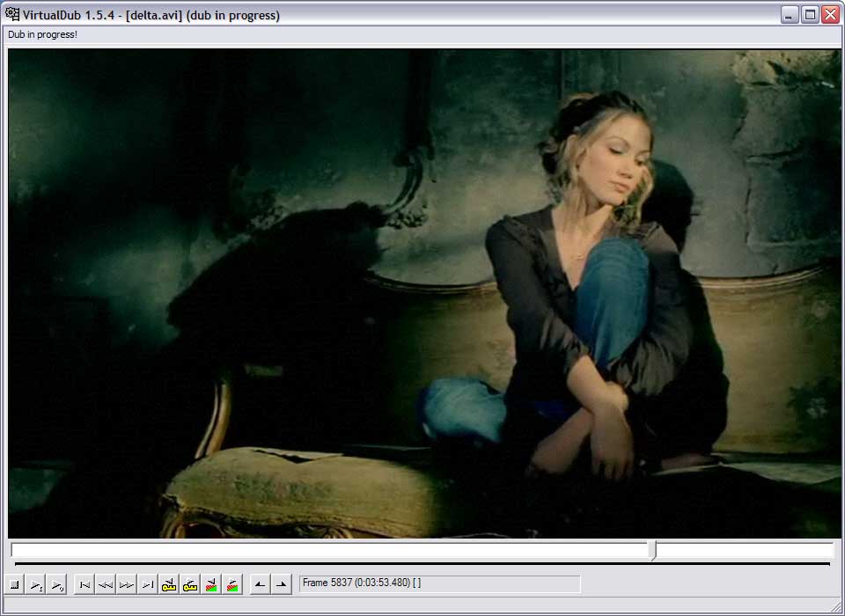Click the video preview of delta.avi

click(x=424, y=294)
